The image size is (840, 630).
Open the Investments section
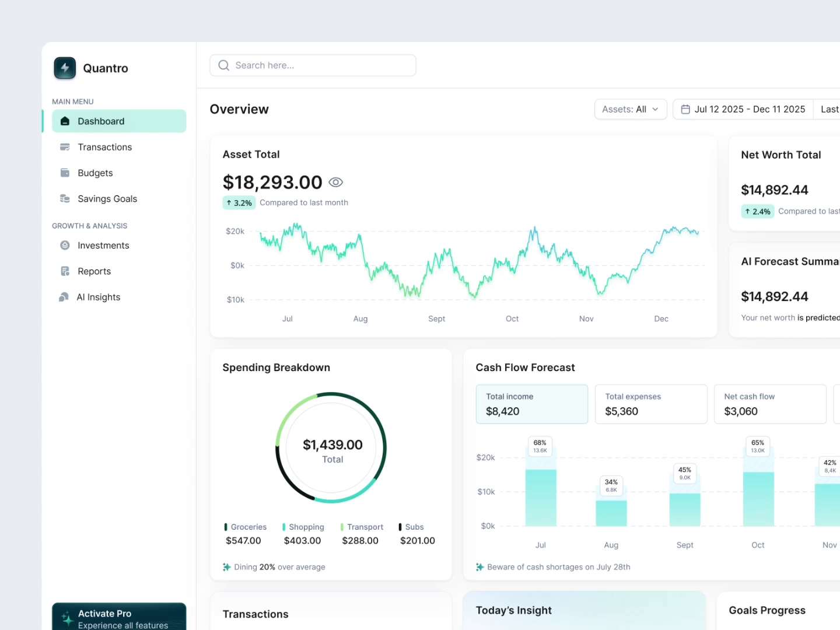tap(103, 245)
